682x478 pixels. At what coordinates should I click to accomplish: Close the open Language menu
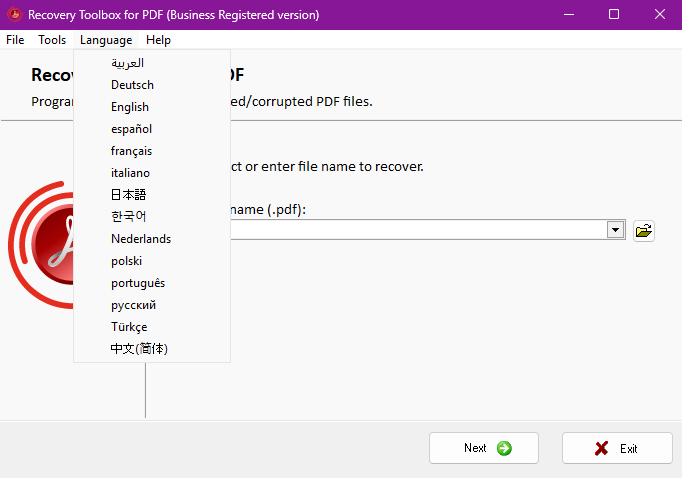coord(106,40)
